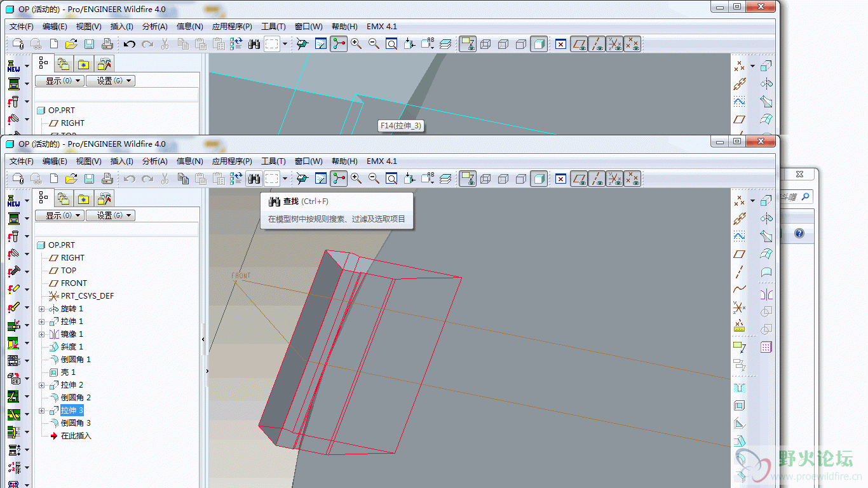The width and height of the screenshot is (868, 488).
Task: Open selection box dropdown arrow, front toolbar
Action: 285,179
